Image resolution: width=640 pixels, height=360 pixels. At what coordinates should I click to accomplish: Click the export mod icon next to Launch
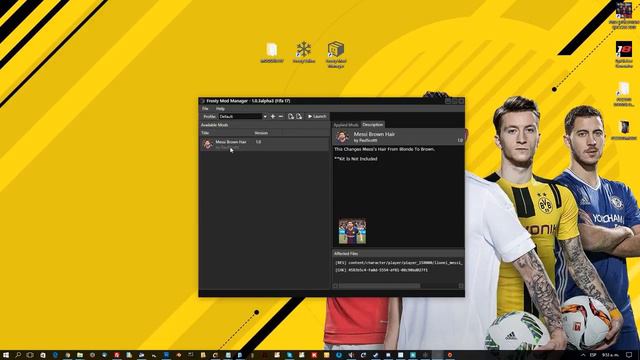(x=299, y=116)
